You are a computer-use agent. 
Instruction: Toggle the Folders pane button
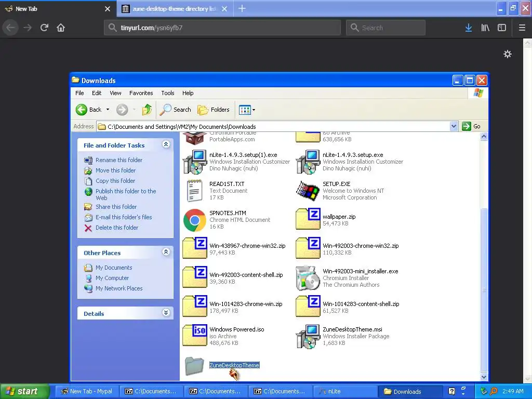(x=214, y=110)
